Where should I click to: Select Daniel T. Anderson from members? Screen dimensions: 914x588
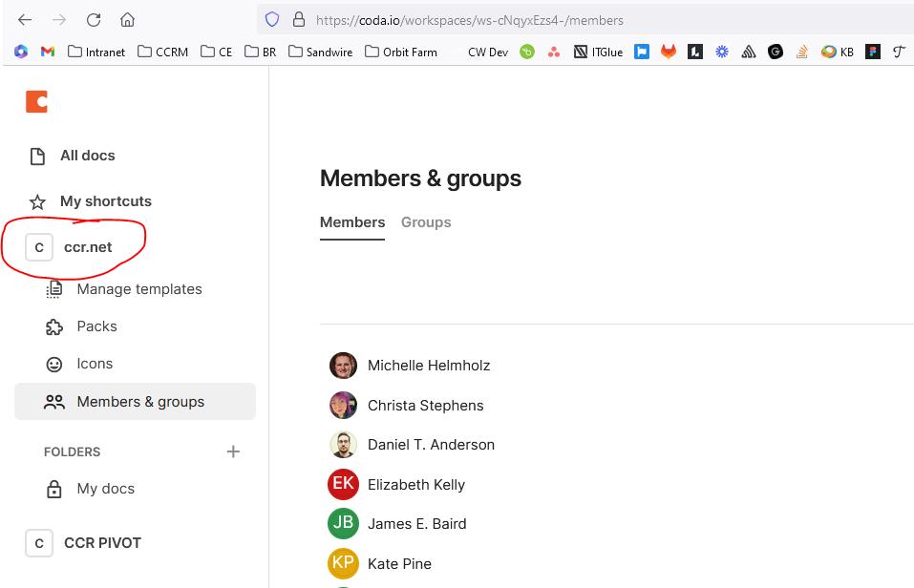pyautogui.click(x=431, y=445)
